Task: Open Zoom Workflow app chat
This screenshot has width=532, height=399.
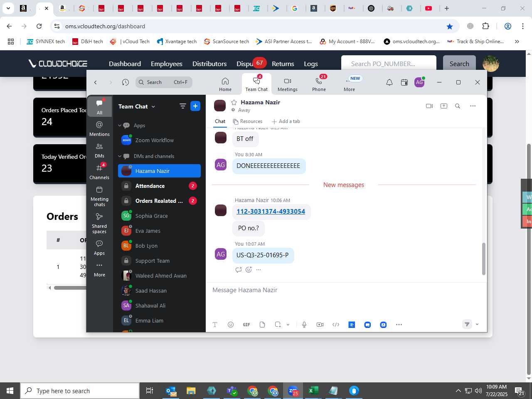Action: pyautogui.click(x=159, y=140)
